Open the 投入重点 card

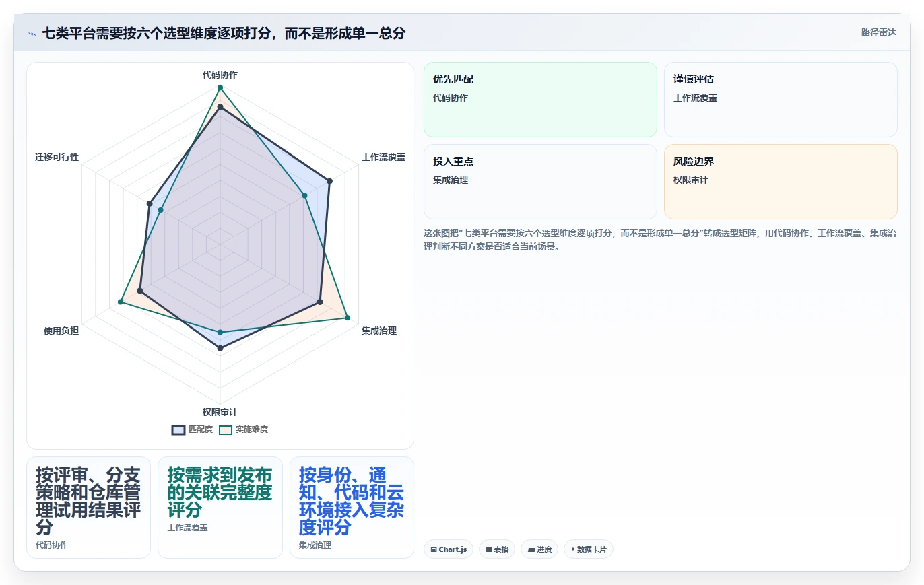coord(540,182)
